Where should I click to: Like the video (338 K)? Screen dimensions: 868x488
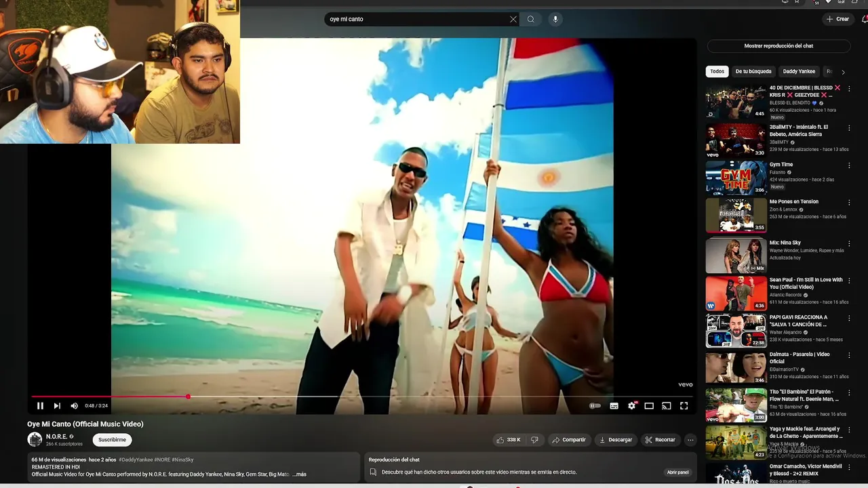(509, 440)
